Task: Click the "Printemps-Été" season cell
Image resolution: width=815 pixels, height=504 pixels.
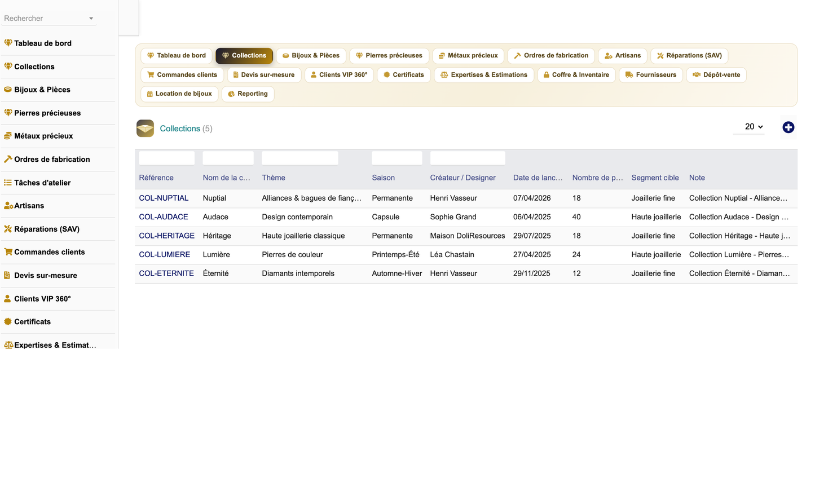Action: tap(395, 255)
